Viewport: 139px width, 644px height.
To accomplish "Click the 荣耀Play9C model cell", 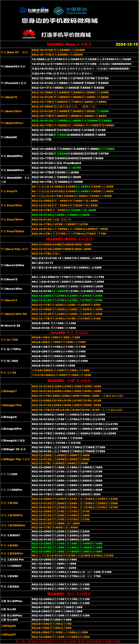I will coord(16,626).
